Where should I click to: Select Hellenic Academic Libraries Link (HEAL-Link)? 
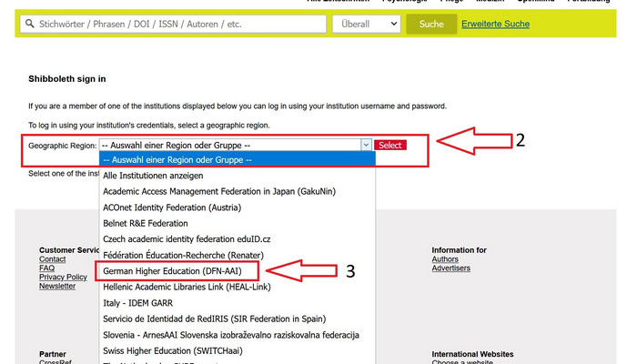coord(238,288)
